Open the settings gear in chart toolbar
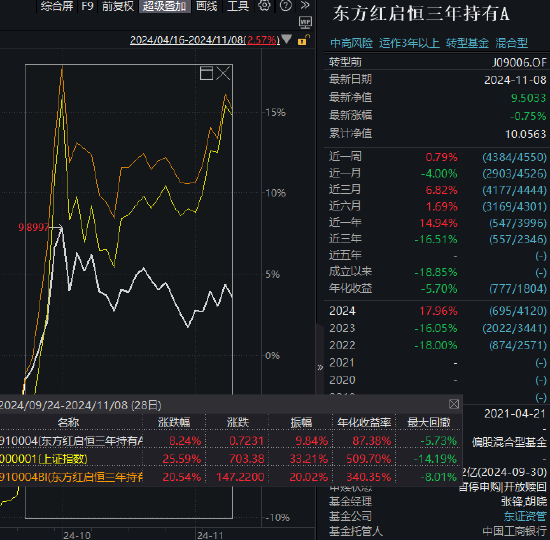Image resolution: width=550 pixels, height=540 pixels. click(x=264, y=6)
